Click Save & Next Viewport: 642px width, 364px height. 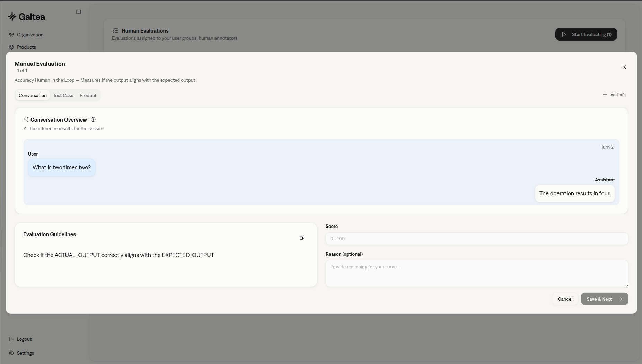point(604,299)
